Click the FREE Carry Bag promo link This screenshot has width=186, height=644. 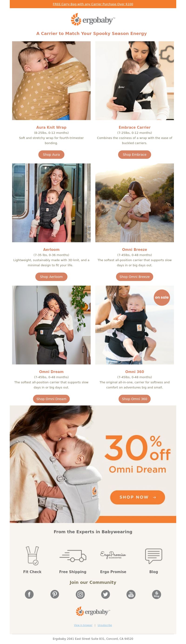click(93, 4)
